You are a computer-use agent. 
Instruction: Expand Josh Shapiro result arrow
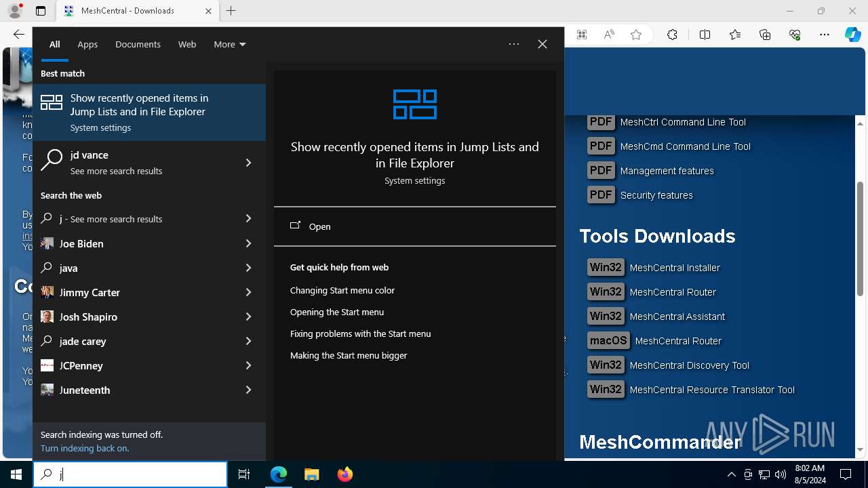click(248, 317)
